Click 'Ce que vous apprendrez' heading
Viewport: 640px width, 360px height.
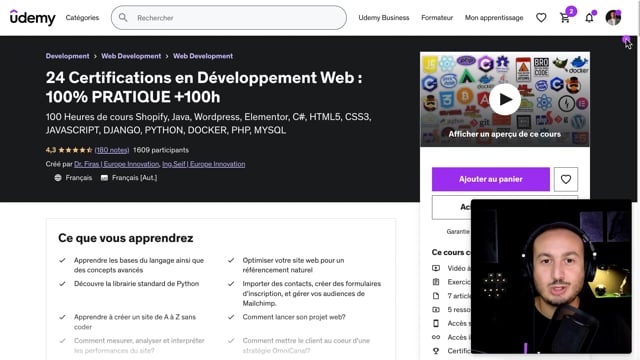point(126,238)
